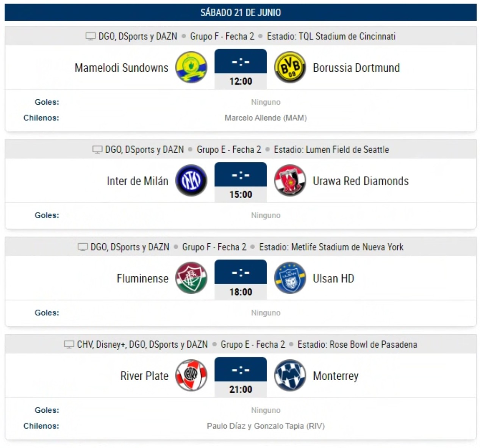Select the Urawa Red Diamonds badge
This screenshot has width=480, height=448.
point(290,180)
